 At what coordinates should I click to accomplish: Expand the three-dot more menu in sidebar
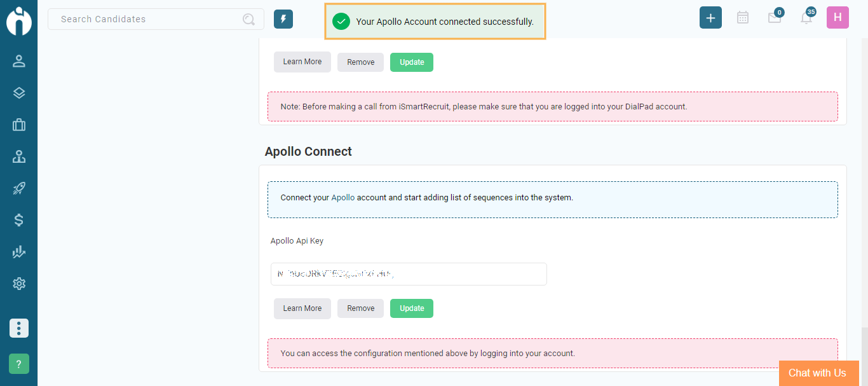point(18,328)
